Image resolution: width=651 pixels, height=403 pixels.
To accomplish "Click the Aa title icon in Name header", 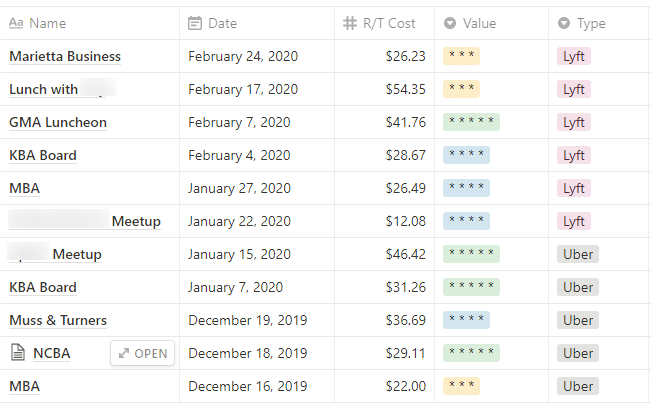I will (16, 23).
